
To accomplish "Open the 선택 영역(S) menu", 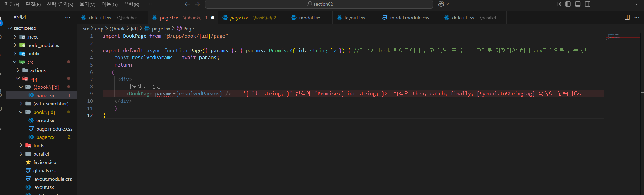I will pos(60,4).
